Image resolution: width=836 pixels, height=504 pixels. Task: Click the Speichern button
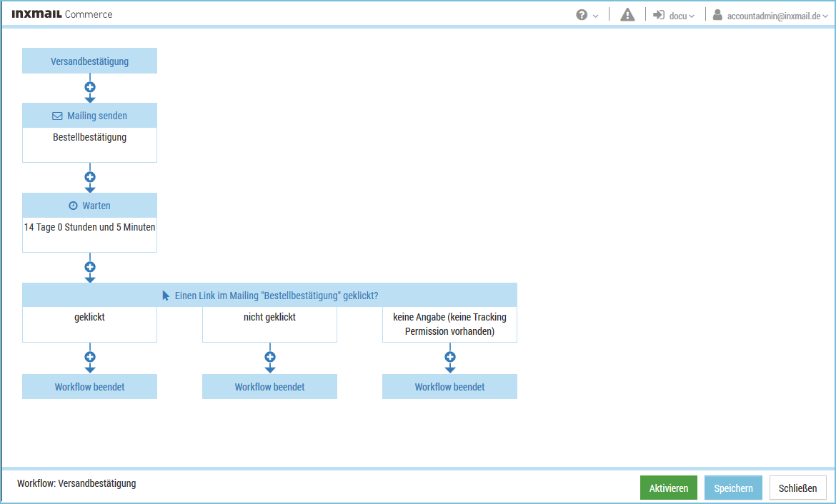coord(734,488)
